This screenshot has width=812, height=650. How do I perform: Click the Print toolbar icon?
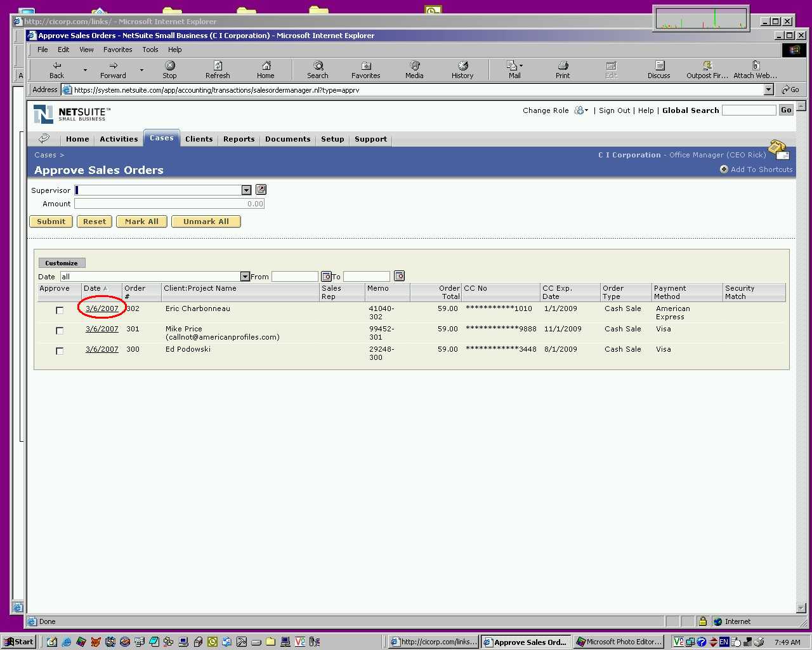tap(563, 66)
